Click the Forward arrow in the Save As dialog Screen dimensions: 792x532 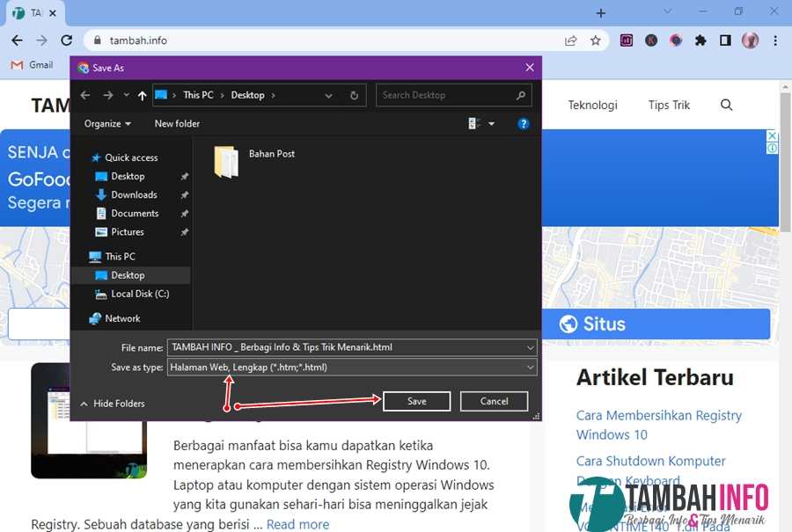point(107,95)
